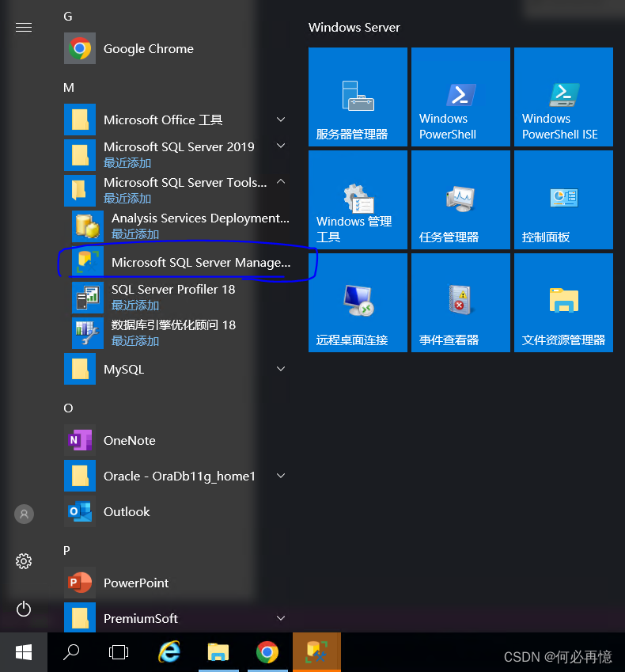Viewport: 625px width, 672px height.
Task: Click the Microsoft Office 工具 folder icon
Action: (x=80, y=120)
